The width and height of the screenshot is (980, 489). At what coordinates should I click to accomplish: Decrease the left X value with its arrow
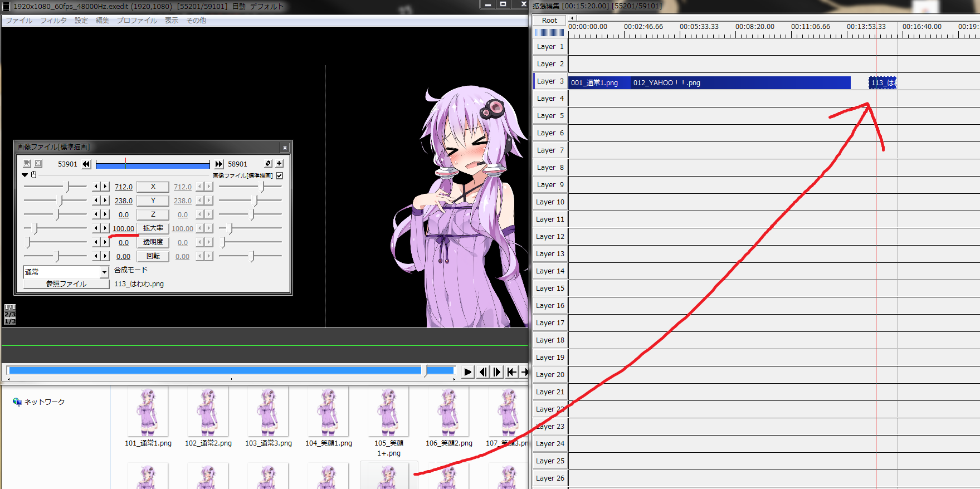click(96, 187)
